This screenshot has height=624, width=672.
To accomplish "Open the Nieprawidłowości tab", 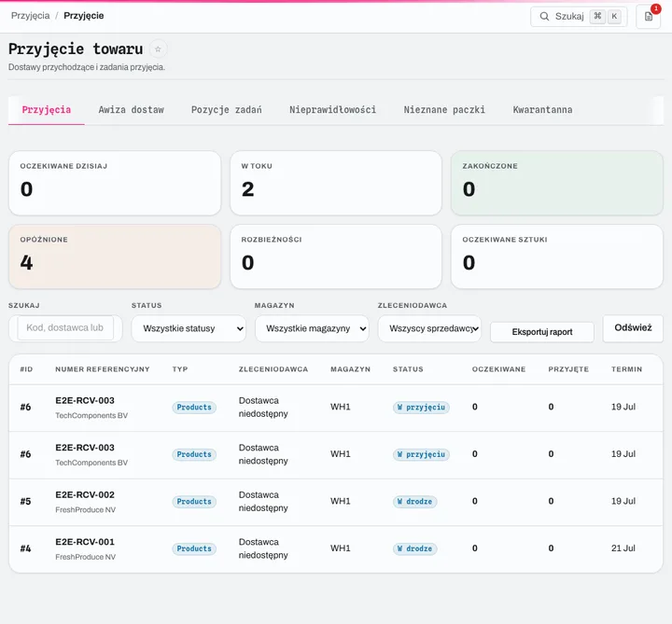I will click(332, 110).
